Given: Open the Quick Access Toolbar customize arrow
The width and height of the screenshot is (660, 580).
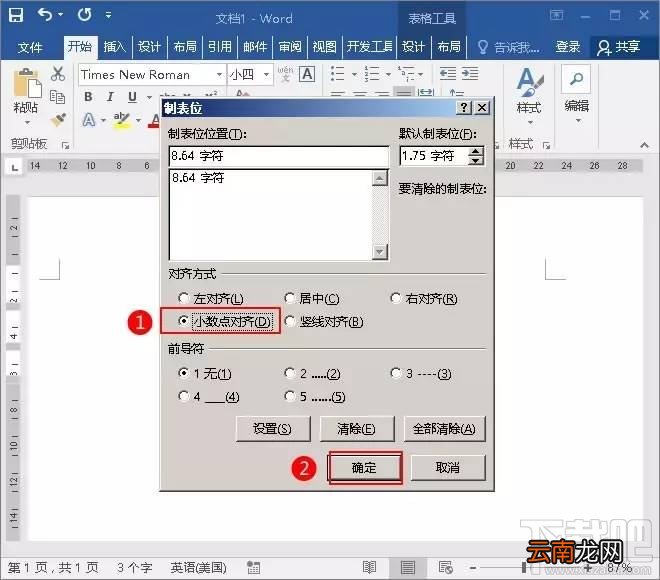Looking at the screenshot, I should [109, 16].
